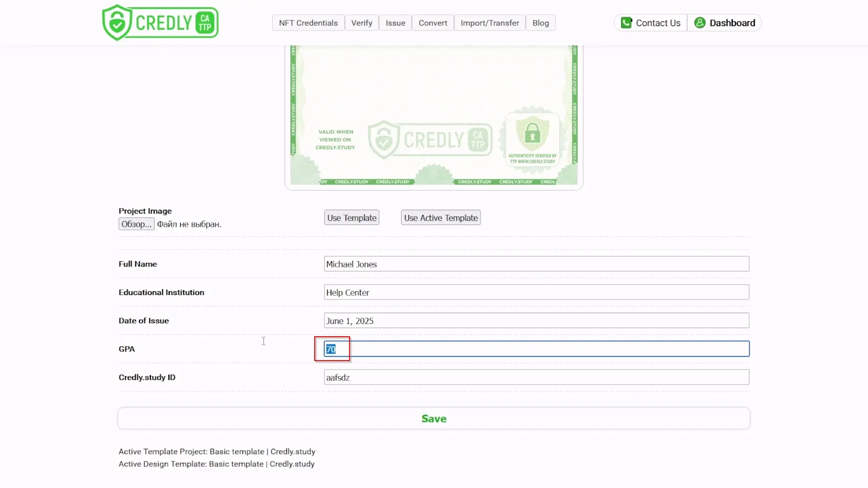
Task: Open the NFT Credentials menu
Action: click(308, 23)
